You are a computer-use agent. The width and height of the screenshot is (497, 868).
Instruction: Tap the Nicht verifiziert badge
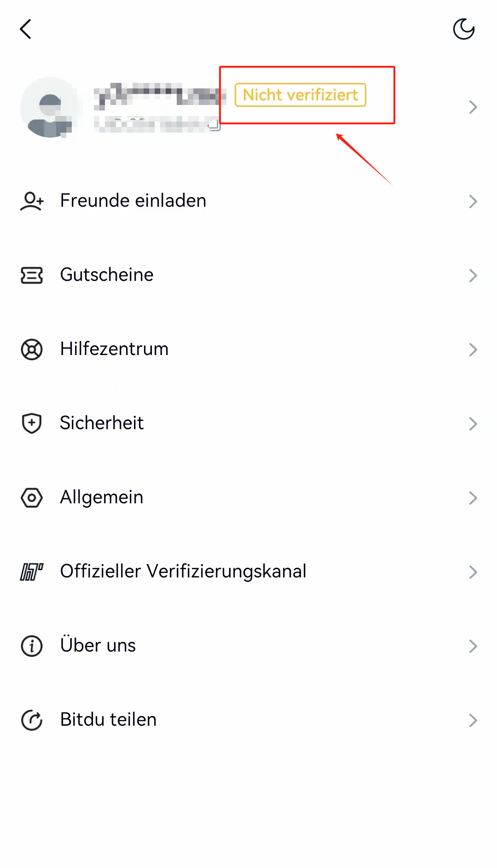click(301, 95)
